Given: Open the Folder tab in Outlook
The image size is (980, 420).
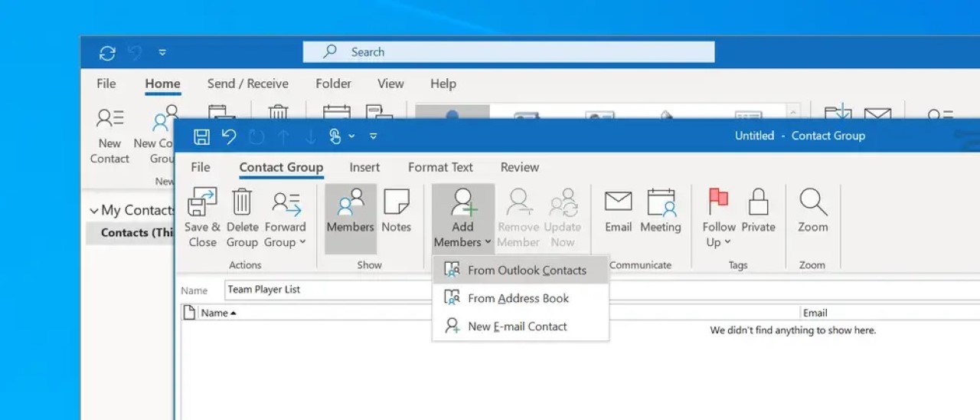Looking at the screenshot, I should 334,84.
